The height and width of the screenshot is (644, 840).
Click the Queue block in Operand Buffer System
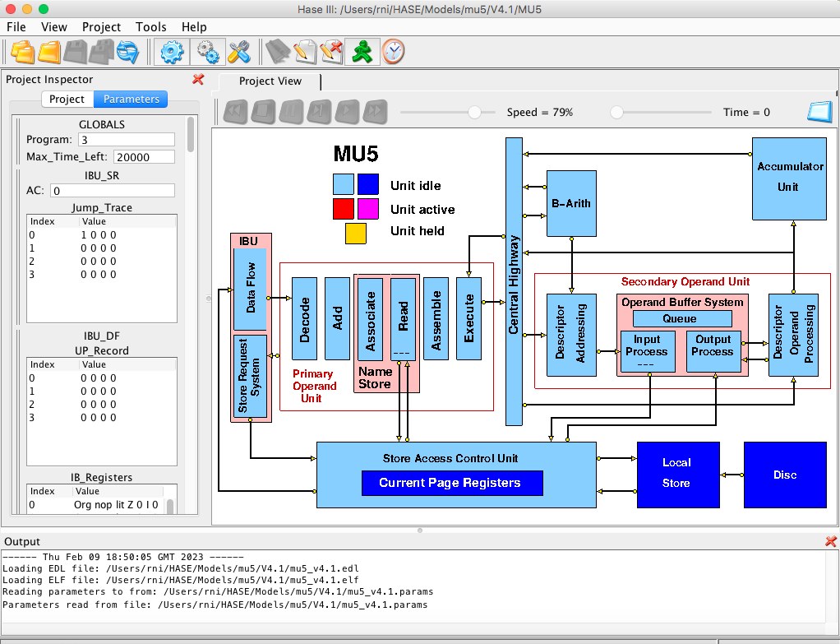[682, 318]
